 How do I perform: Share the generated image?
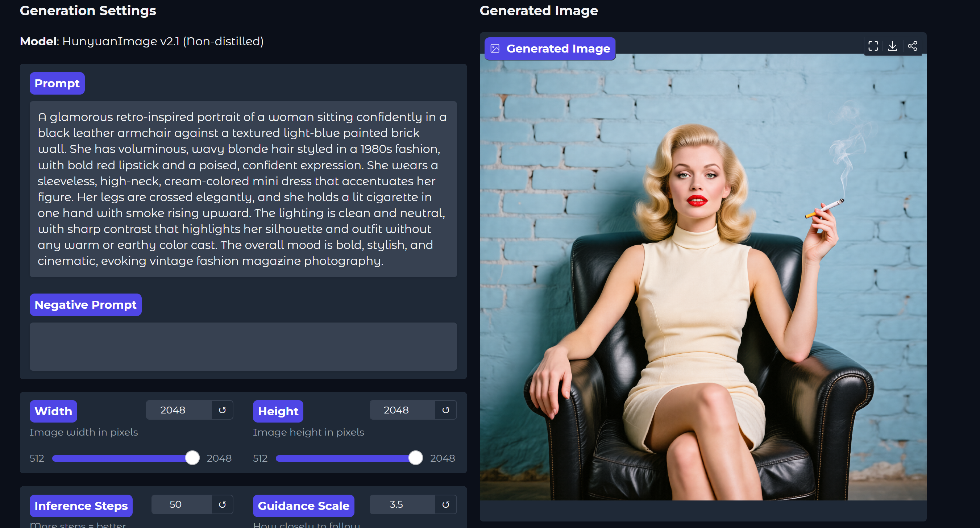click(x=912, y=46)
